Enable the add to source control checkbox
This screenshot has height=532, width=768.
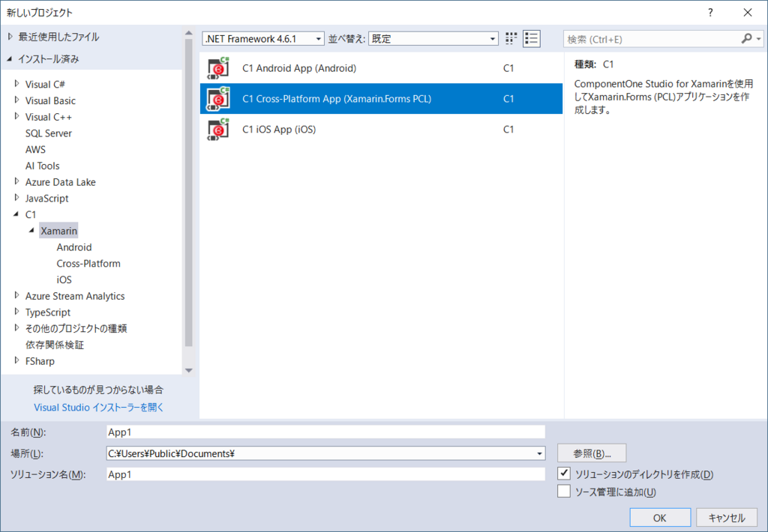[x=564, y=491]
